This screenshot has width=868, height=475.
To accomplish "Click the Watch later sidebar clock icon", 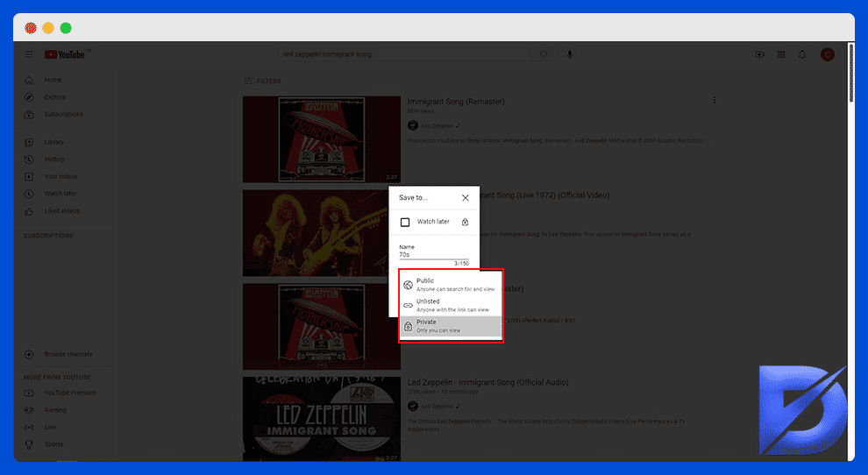I will (x=29, y=194).
